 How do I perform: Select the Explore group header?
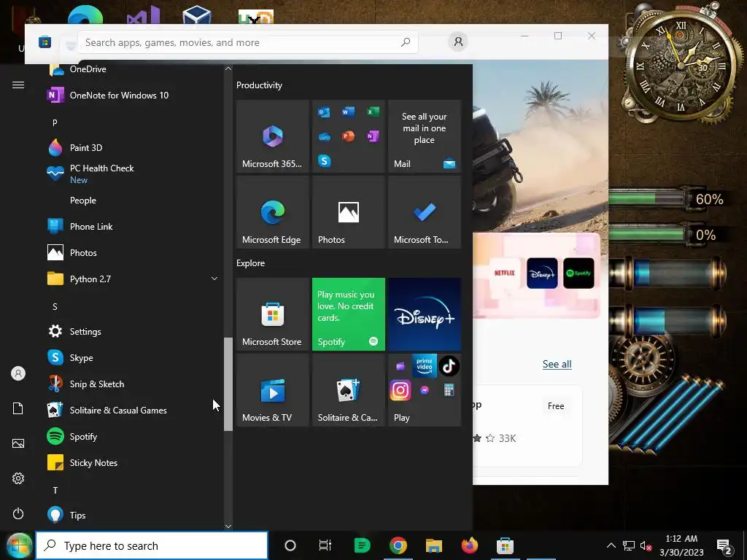[x=251, y=262]
